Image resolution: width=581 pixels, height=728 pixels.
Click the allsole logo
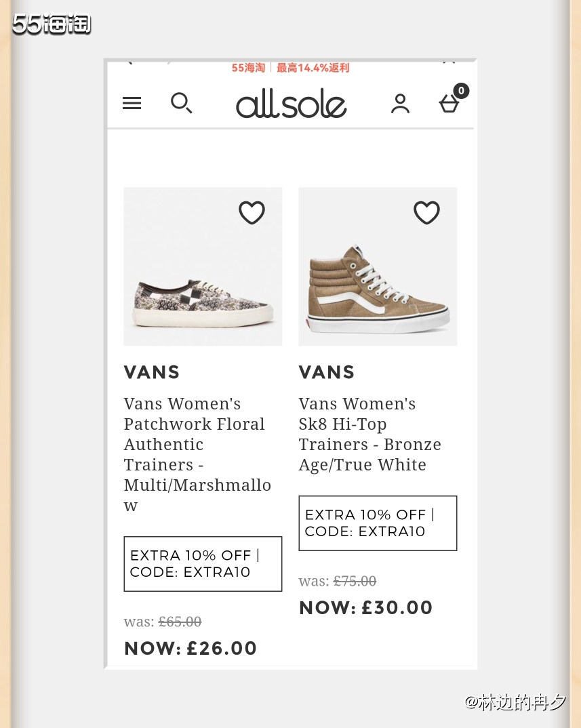pos(292,104)
